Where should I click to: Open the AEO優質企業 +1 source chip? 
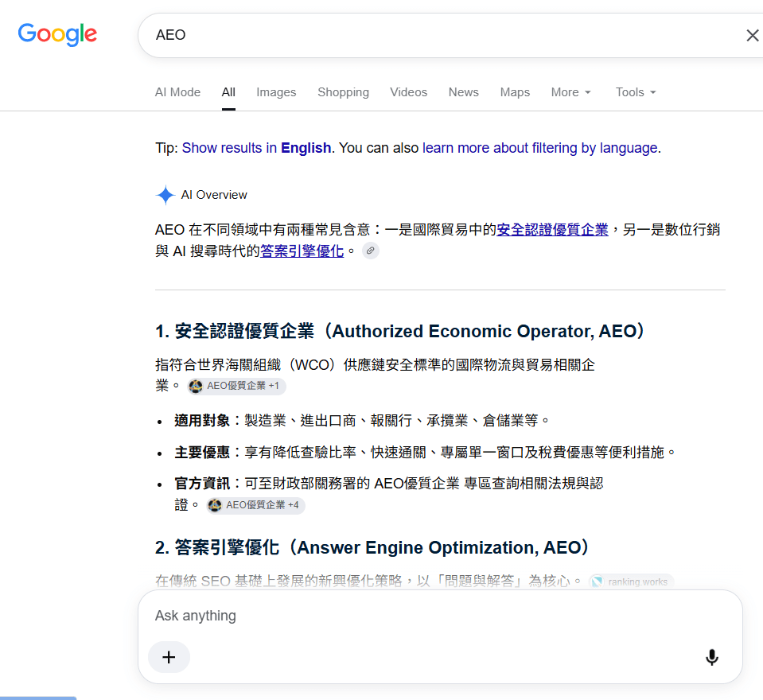[236, 386]
